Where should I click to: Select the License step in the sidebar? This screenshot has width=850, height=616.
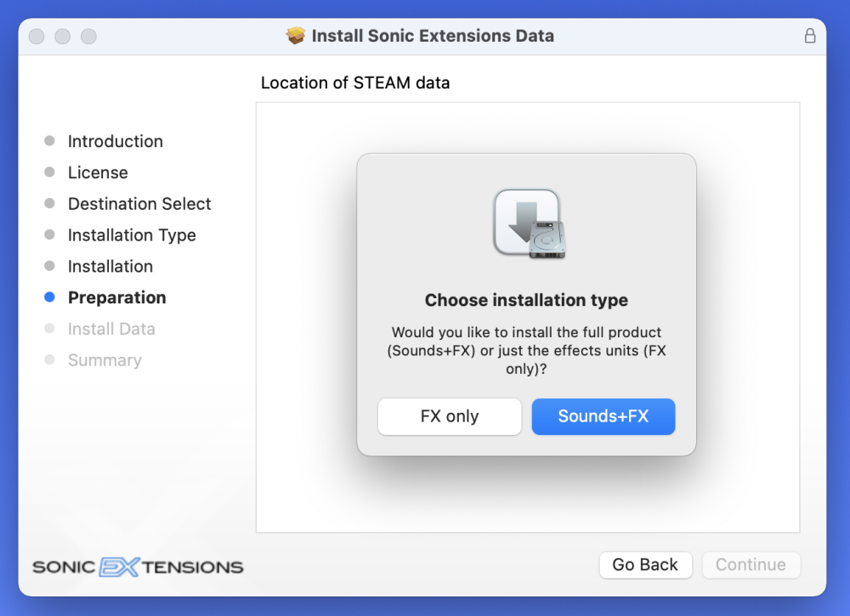pyautogui.click(x=98, y=172)
